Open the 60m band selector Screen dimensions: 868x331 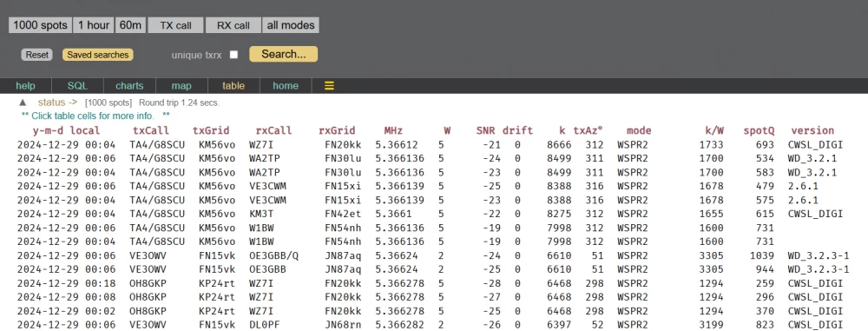pos(131,25)
